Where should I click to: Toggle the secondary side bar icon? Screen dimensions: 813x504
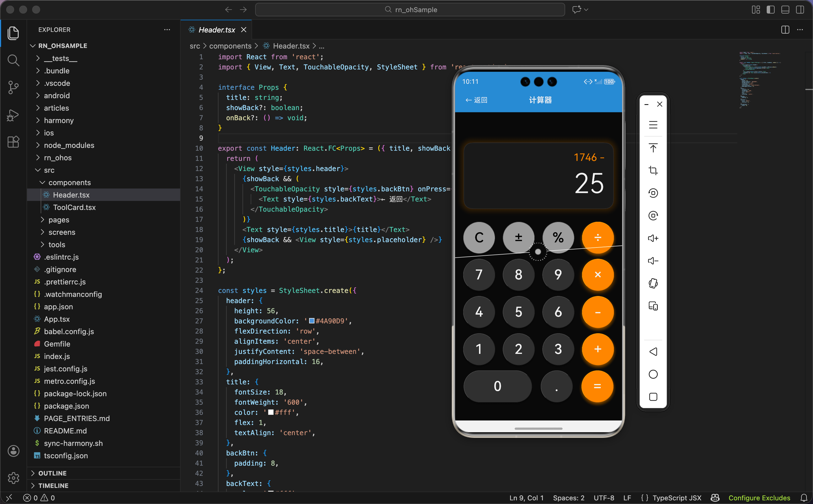(800, 10)
